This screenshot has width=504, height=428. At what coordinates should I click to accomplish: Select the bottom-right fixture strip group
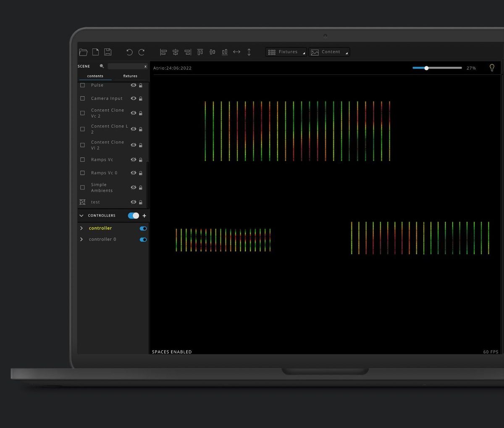(x=420, y=238)
